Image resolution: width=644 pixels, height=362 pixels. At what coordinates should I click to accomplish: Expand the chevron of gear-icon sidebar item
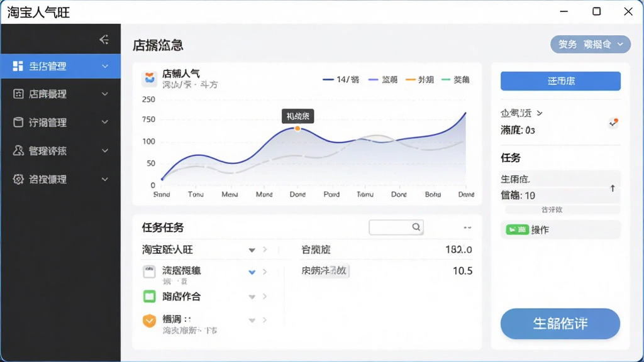tap(105, 179)
